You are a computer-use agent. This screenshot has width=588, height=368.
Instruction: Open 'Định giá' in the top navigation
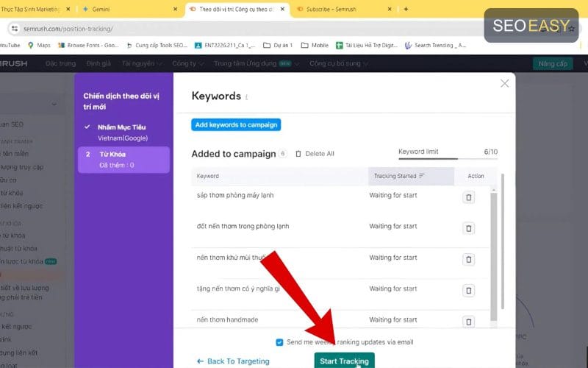point(98,63)
